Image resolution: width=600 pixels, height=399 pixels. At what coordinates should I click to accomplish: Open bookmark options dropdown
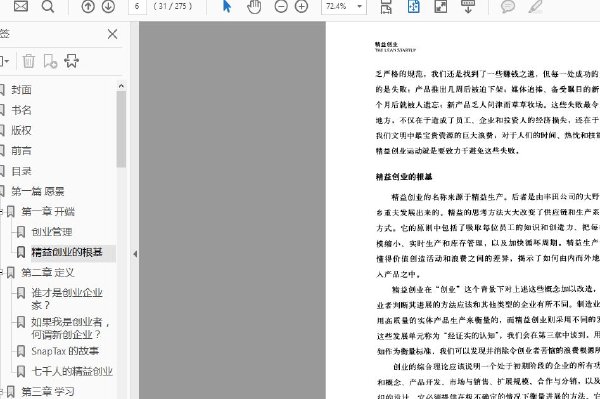5,61
